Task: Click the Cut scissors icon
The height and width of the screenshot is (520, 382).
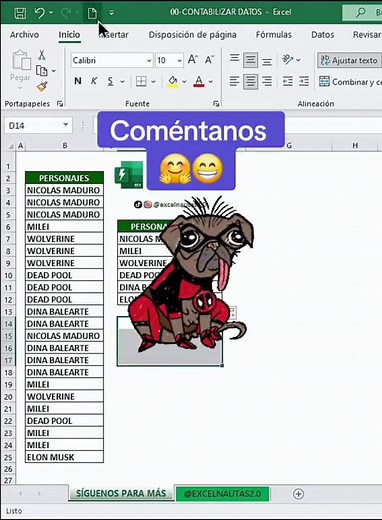Action: click(42, 55)
